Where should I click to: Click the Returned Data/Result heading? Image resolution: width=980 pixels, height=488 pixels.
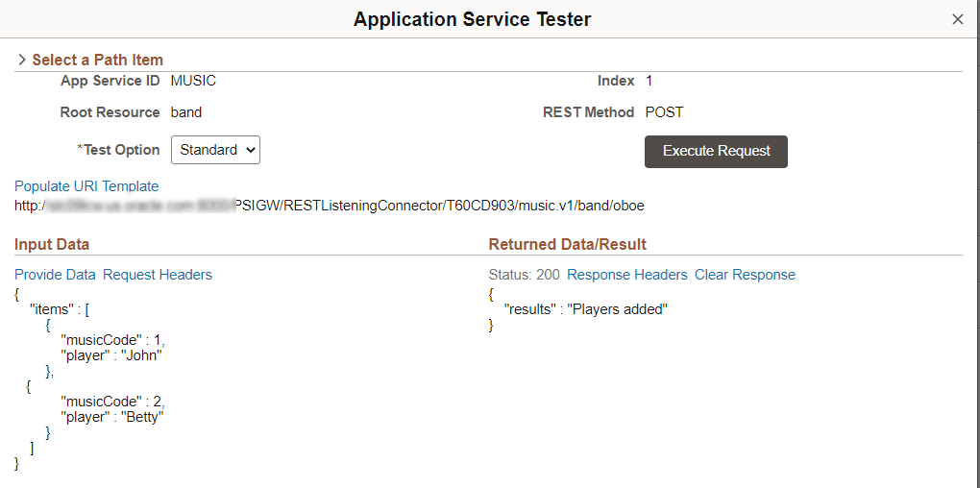pos(568,244)
